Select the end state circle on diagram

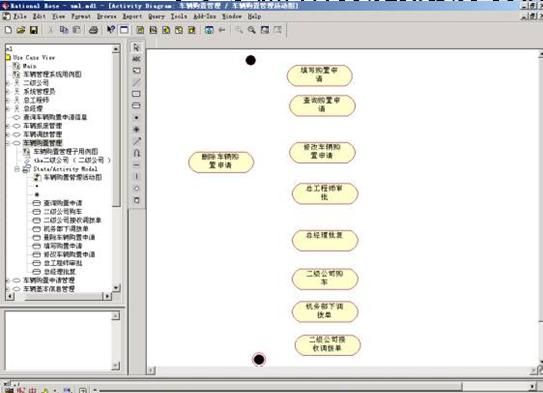click(x=259, y=359)
